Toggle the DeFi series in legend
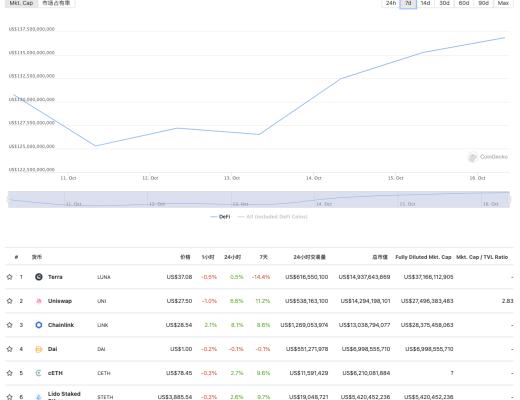The height and width of the screenshot is (400, 520). click(220, 217)
